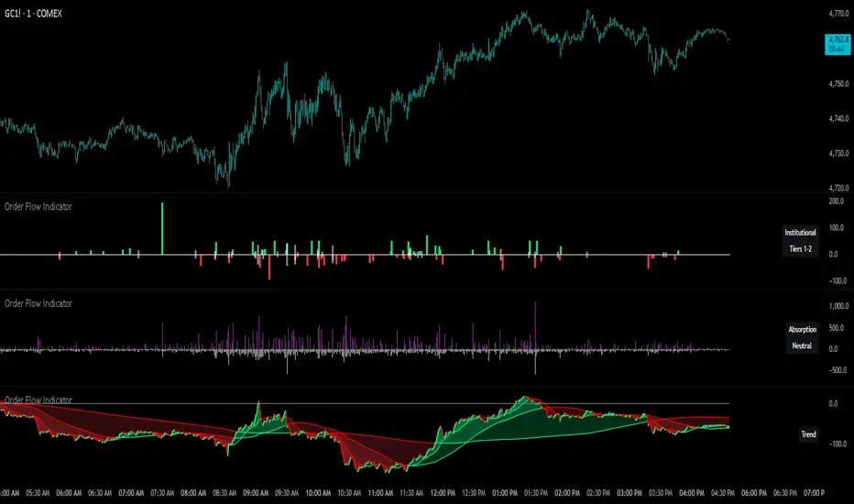Select the Order Flow Indicator title in Institutional pane
Viewport: 854px width, 504px height.
click(38, 206)
